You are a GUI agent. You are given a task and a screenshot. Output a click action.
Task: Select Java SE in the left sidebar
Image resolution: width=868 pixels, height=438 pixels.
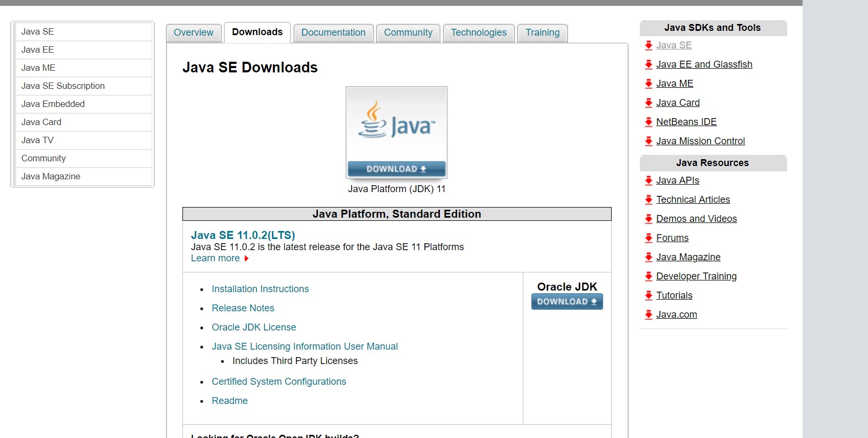tap(83, 32)
